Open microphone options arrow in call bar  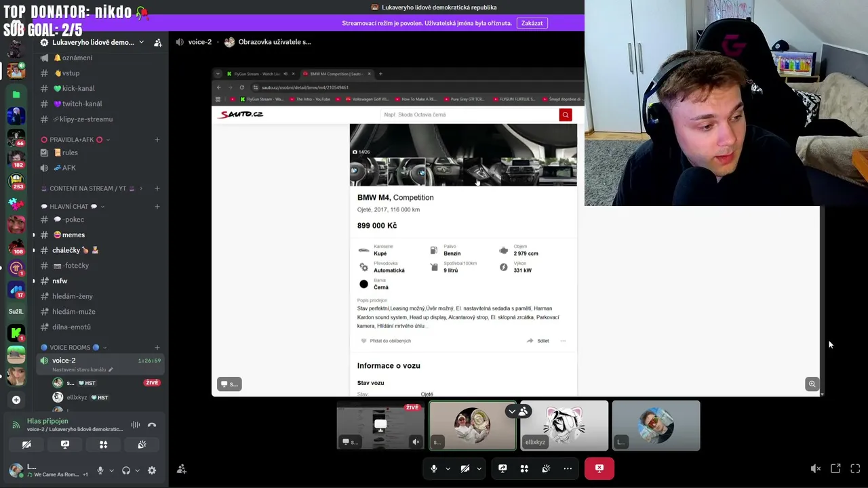tap(448, 468)
